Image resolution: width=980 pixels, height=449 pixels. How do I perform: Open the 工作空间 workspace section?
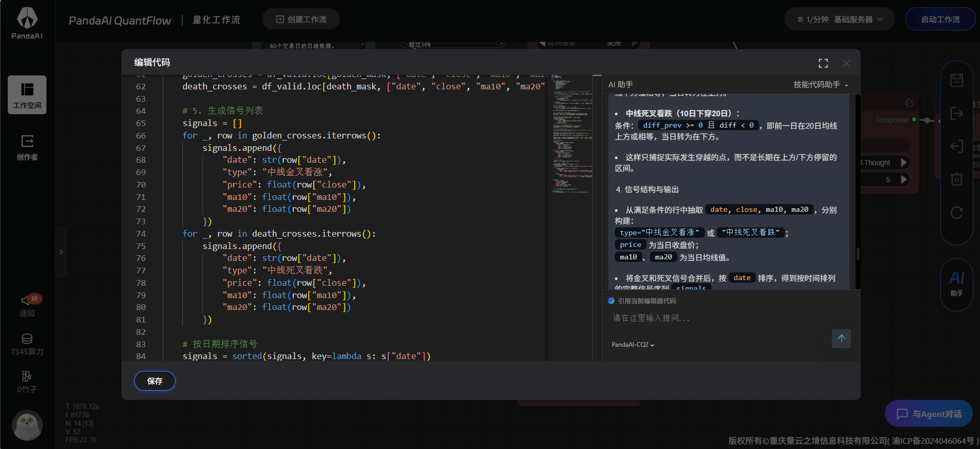[x=27, y=95]
